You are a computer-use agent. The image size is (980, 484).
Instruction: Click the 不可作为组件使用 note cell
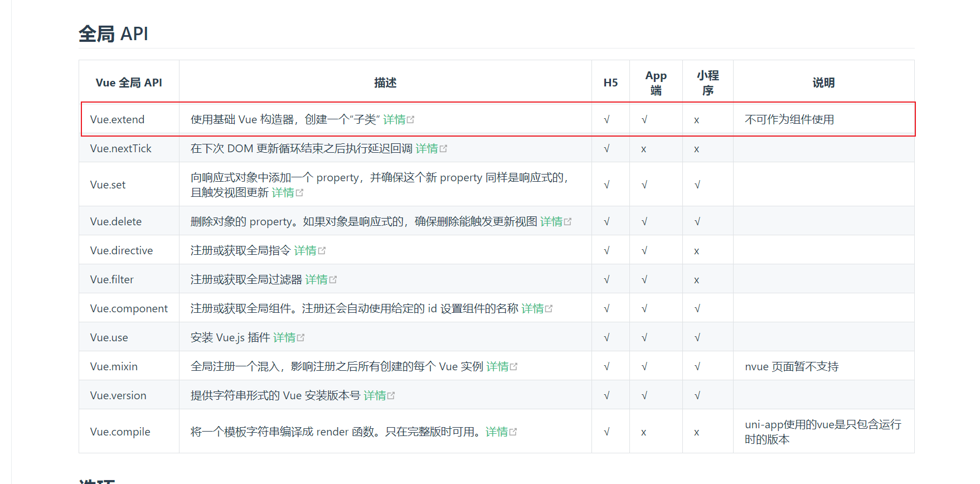(789, 119)
